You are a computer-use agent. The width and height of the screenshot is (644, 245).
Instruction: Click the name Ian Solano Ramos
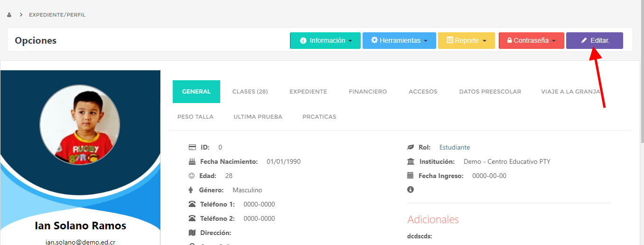81,225
